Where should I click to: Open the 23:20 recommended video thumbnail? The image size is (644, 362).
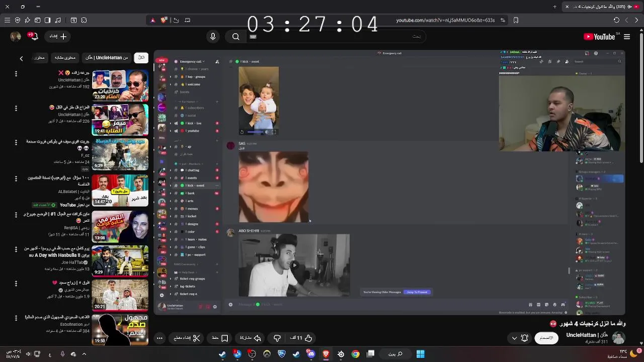point(120,84)
